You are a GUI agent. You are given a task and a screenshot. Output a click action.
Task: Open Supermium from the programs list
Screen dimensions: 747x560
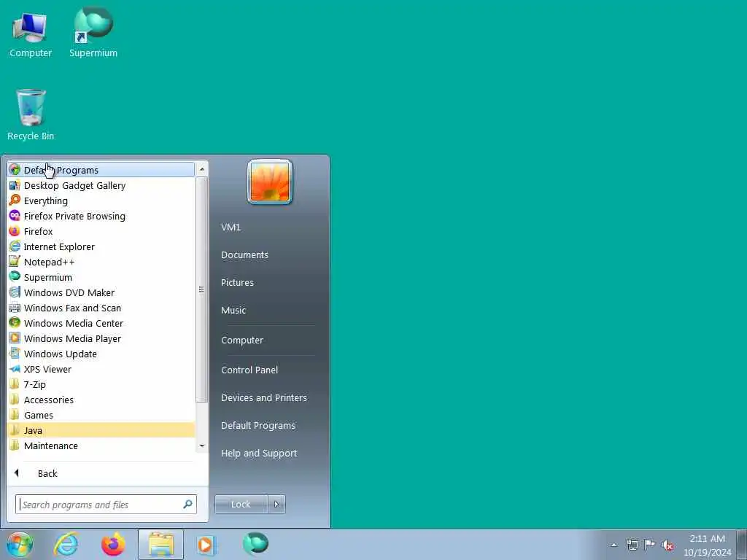(x=101, y=277)
